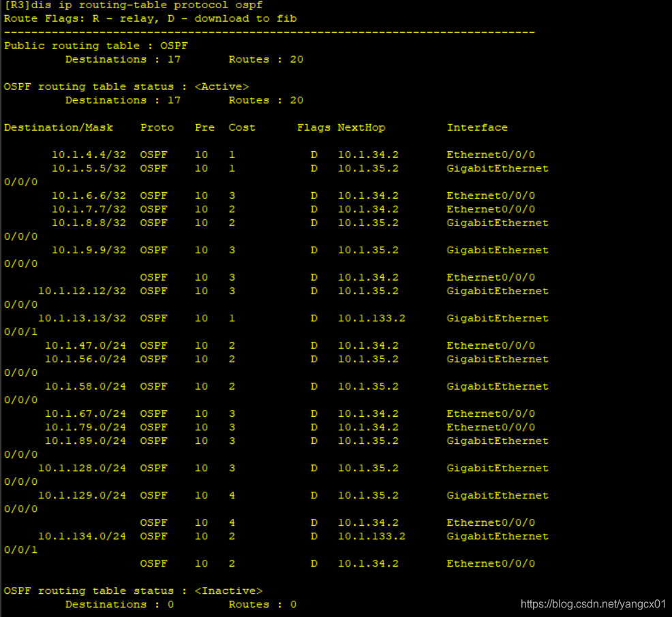Click destination 10.1.8.8/32
Image resolution: width=672 pixels, height=617 pixels.
click(89, 223)
